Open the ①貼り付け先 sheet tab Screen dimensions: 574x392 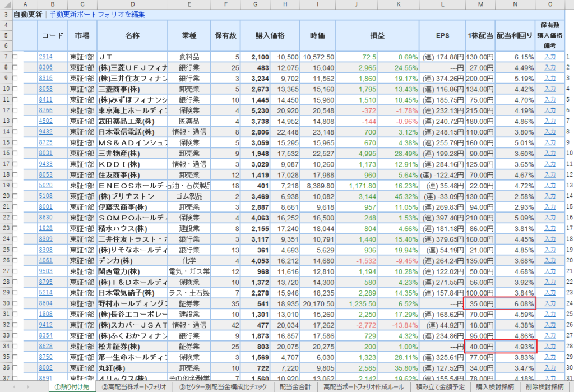72,386
